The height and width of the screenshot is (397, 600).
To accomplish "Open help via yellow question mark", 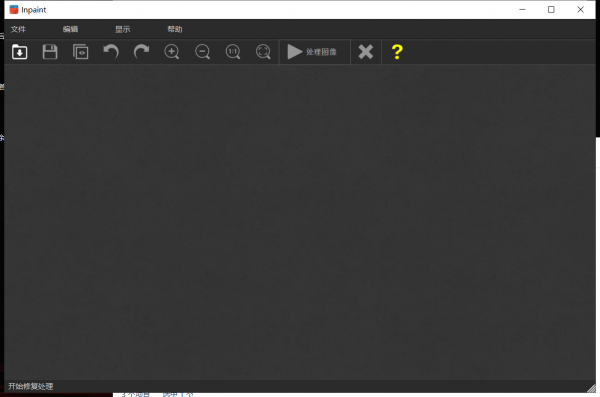I will pos(397,52).
